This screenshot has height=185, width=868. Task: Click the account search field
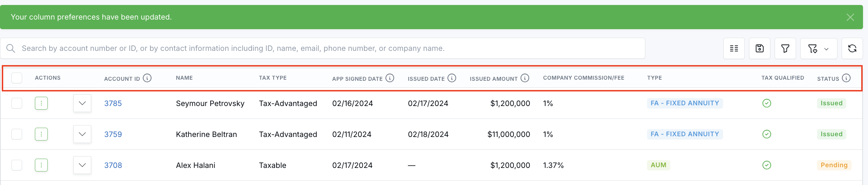tap(321, 48)
